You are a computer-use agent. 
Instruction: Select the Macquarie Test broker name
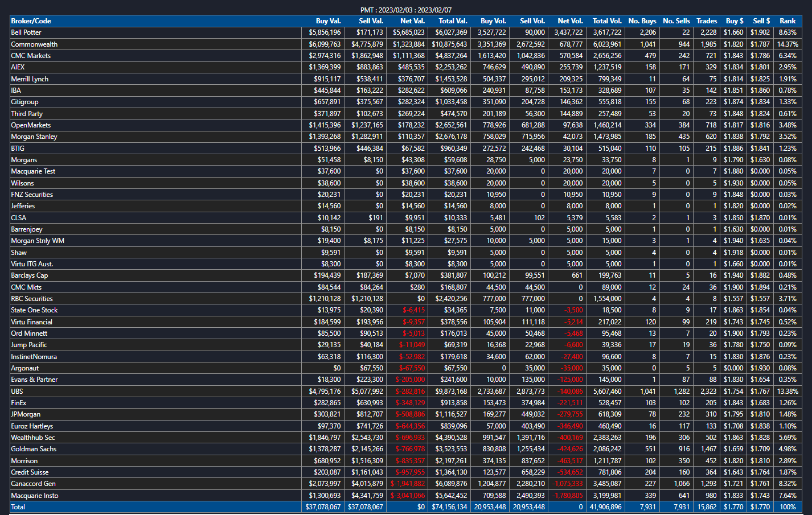point(33,171)
